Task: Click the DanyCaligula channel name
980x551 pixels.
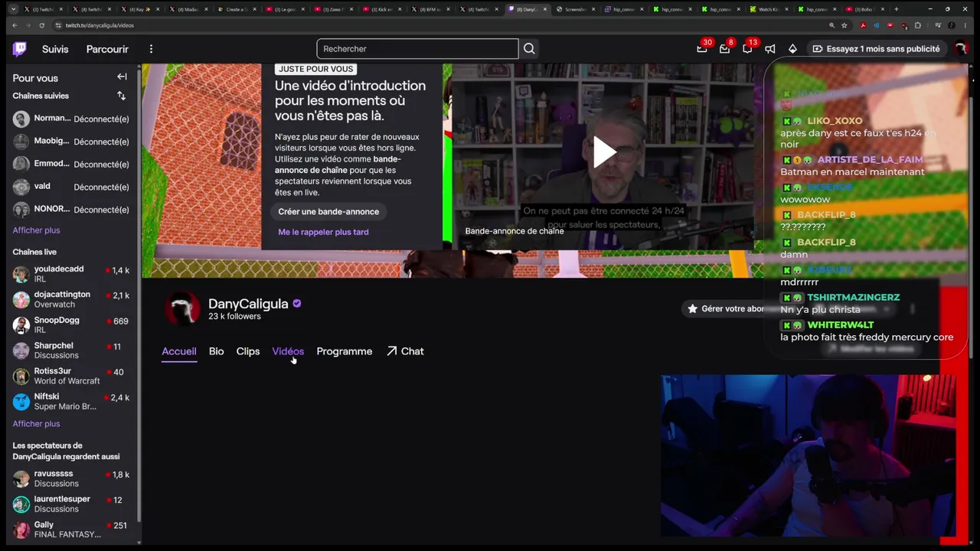Action: 248,304
